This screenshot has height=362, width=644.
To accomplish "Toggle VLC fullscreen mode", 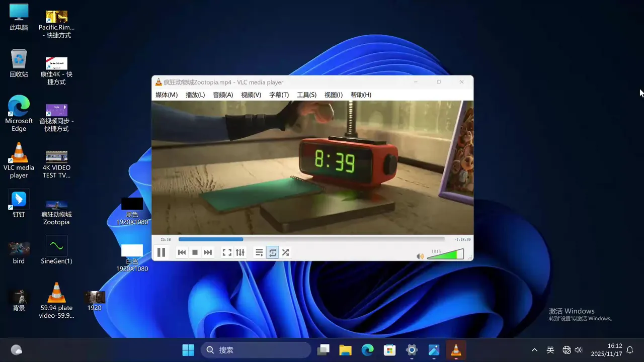I will point(227,252).
